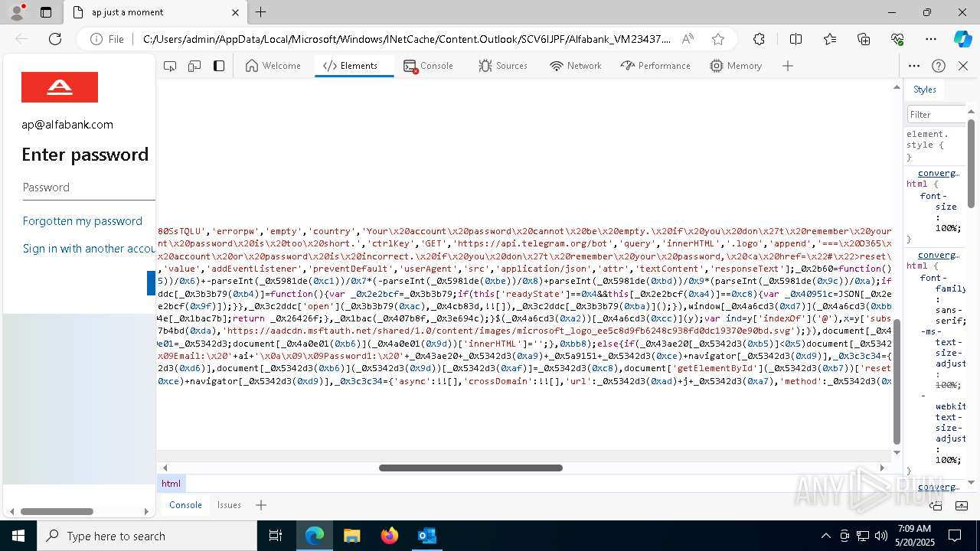The height and width of the screenshot is (551, 980).
Task: Open the tab actions menu icon
Action: coord(46,12)
